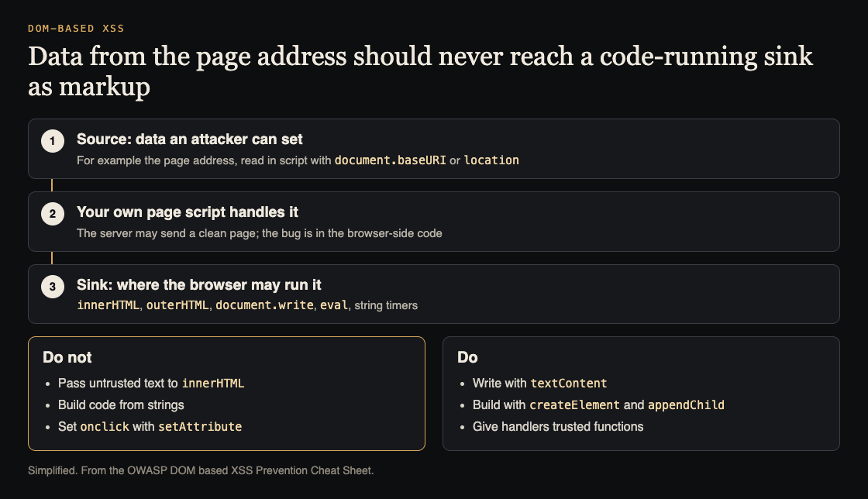Click the bullet 'Pass untrusted text to innerHTML'
This screenshot has height=499, width=868.
coord(151,383)
